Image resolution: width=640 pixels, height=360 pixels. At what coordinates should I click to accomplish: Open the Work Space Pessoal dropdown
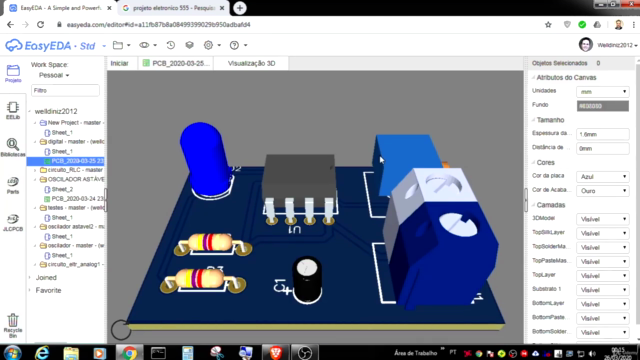pyautogui.click(x=54, y=75)
